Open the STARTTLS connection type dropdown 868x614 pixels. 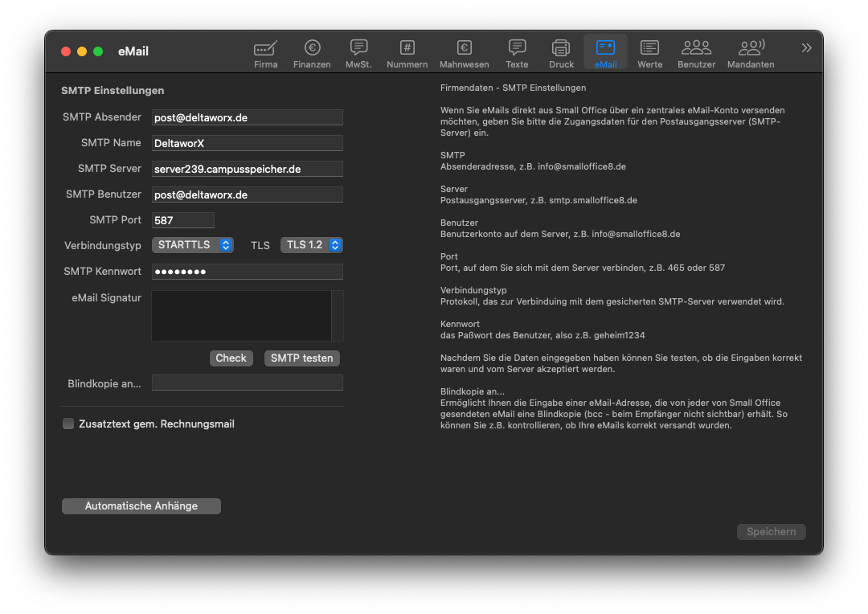click(192, 245)
